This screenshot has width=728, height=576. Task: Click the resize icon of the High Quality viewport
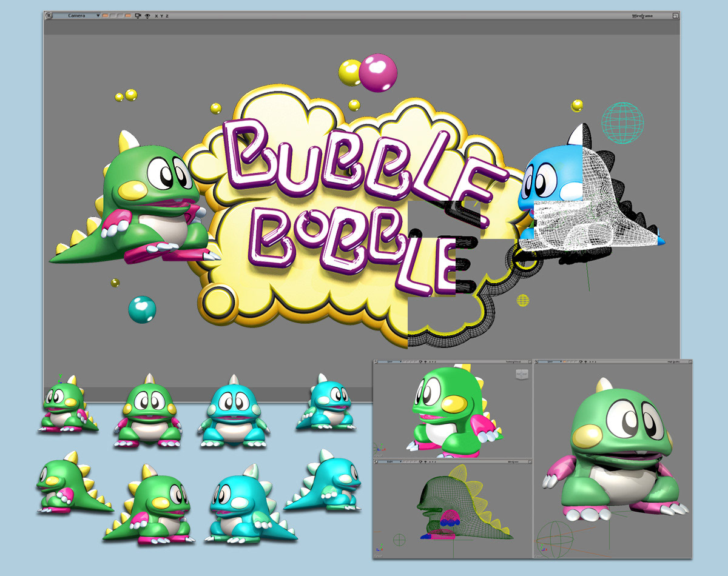(x=689, y=361)
